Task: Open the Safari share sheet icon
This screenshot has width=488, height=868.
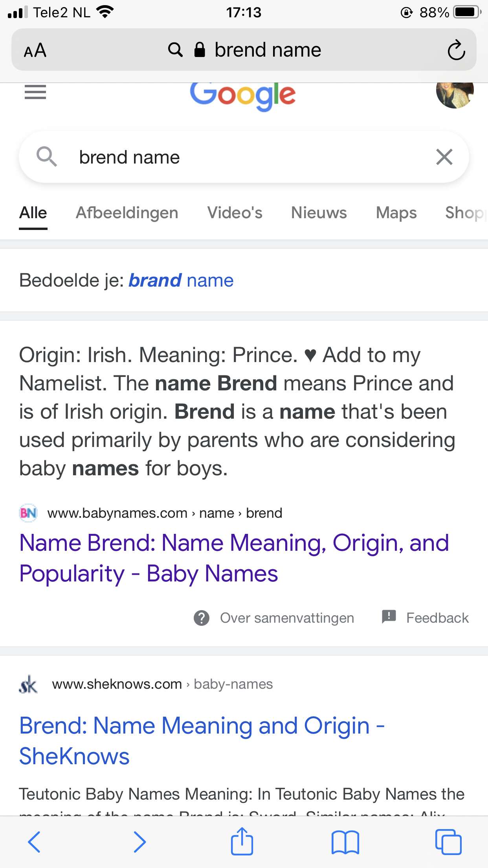Action: point(242,841)
